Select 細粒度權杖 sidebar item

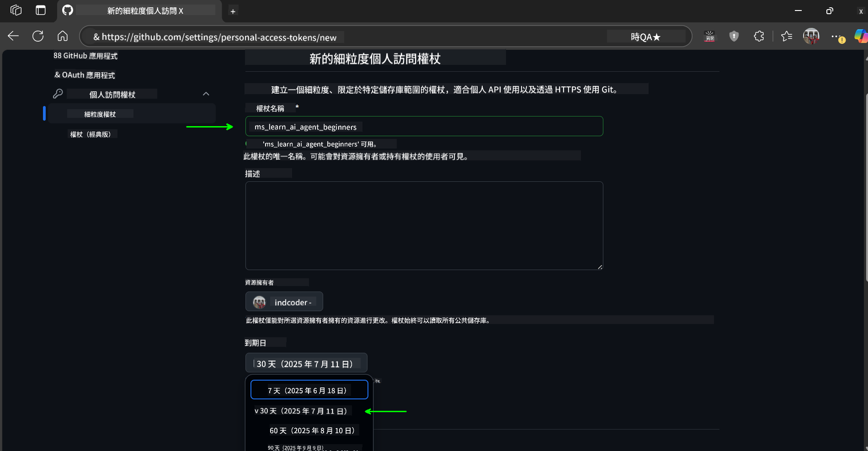[x=132, y=113]
